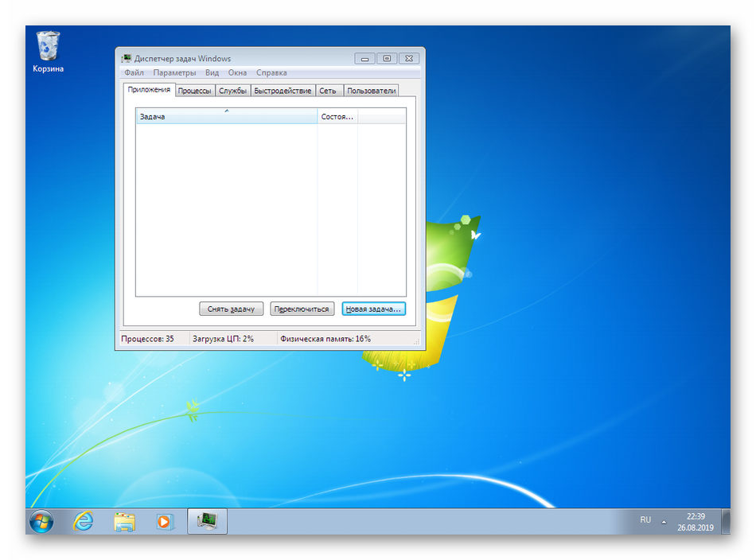Click Загрузка ЦП: 2% status entry
The width and height of the screenshot is (756, 560).
pos(223,339)
